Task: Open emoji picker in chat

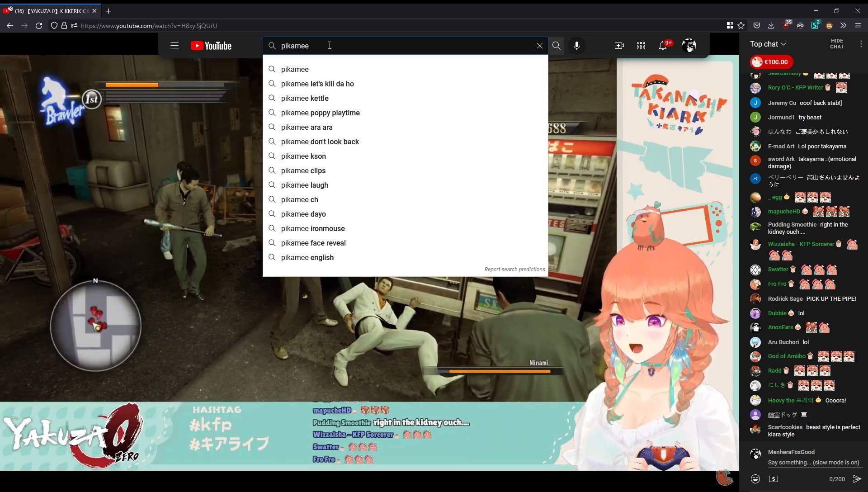Action: click(755, 479)
